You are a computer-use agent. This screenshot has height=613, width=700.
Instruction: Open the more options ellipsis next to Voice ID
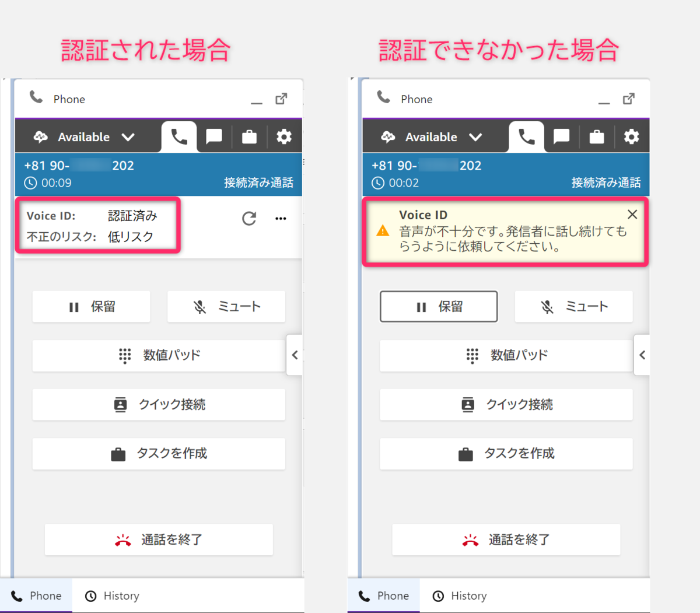point(281,219)
